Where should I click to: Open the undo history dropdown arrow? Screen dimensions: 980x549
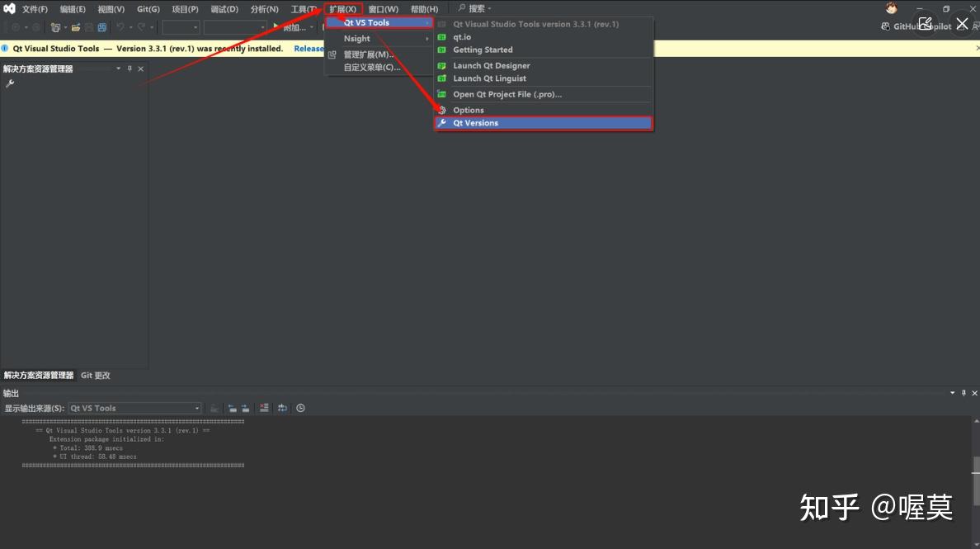[x=130, y=27]
